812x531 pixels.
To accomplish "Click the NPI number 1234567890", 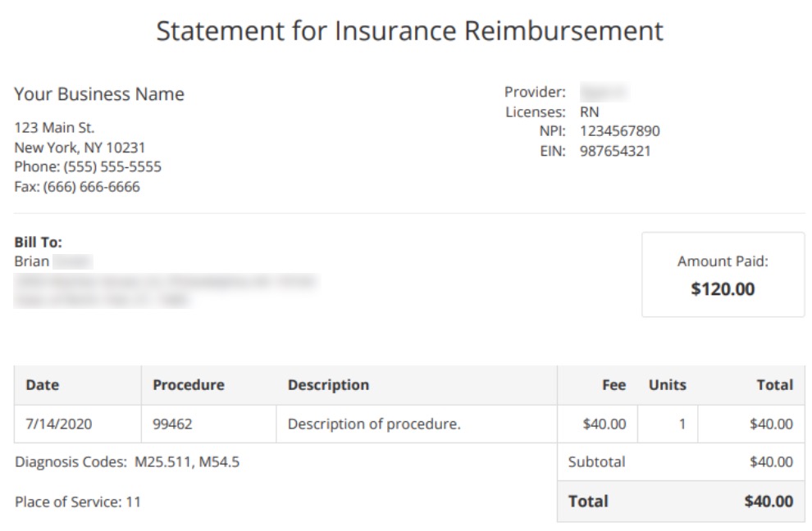I will [620, 131].
